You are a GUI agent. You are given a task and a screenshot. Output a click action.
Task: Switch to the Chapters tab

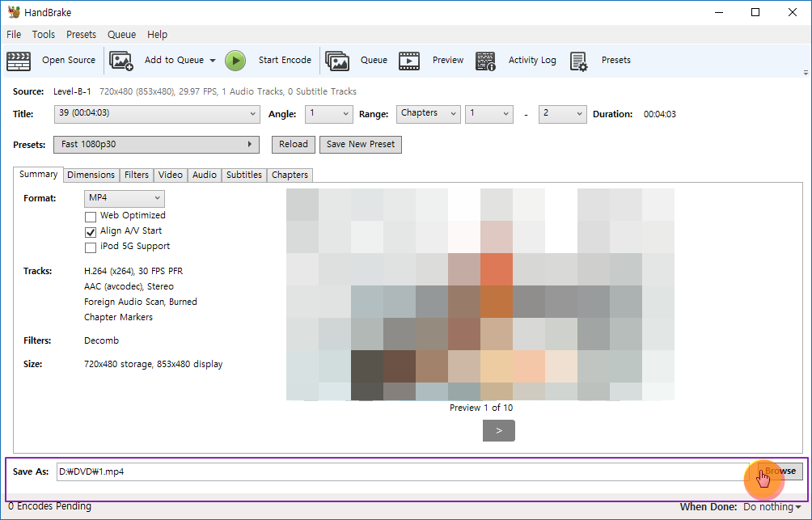pos(290,175)
